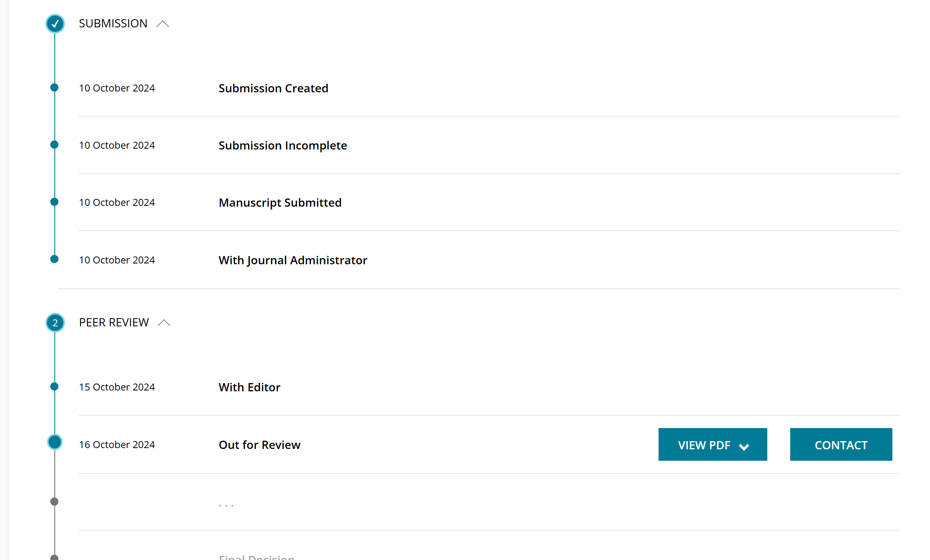
Task: Select the Manuscript Submitted timeline dot
Action: 54,202
